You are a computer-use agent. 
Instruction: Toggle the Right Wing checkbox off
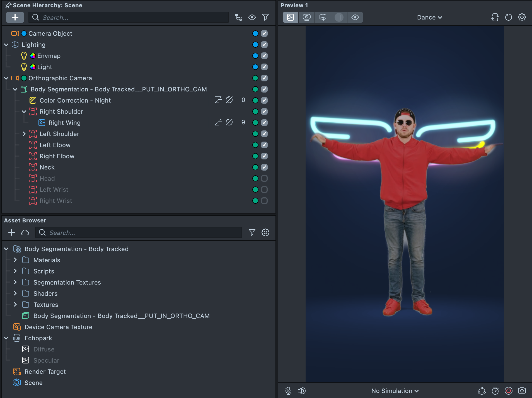[264, 123]
